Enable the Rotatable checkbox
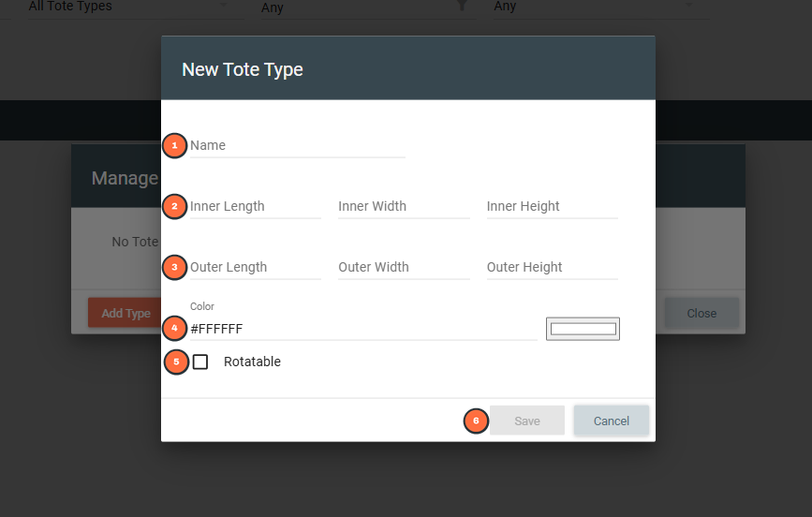 tap(200, 362)
